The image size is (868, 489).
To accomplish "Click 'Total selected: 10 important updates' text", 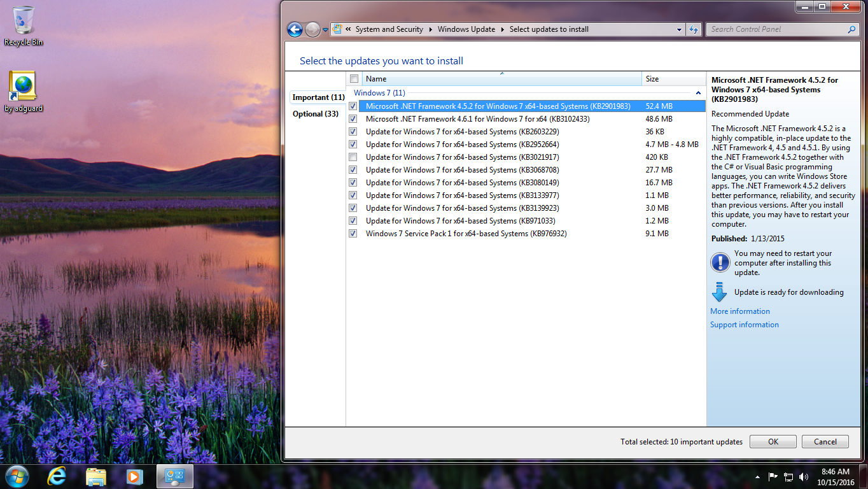I will click(682, 442).
